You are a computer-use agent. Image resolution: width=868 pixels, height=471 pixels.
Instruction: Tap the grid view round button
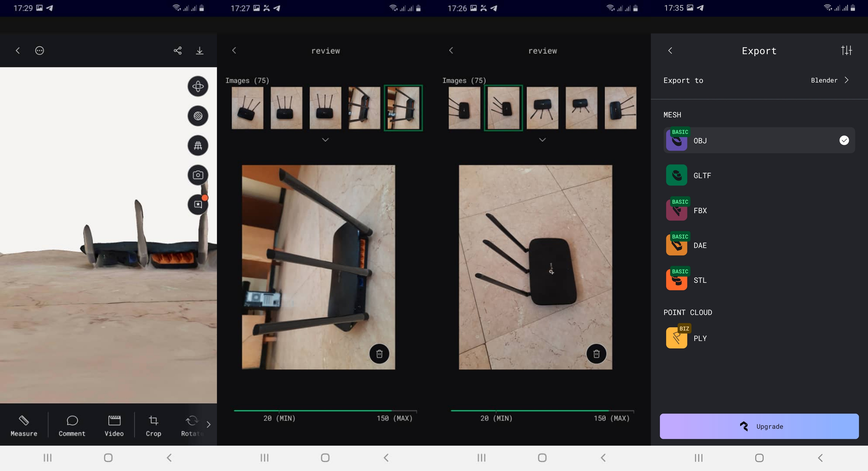coord(198,145)
